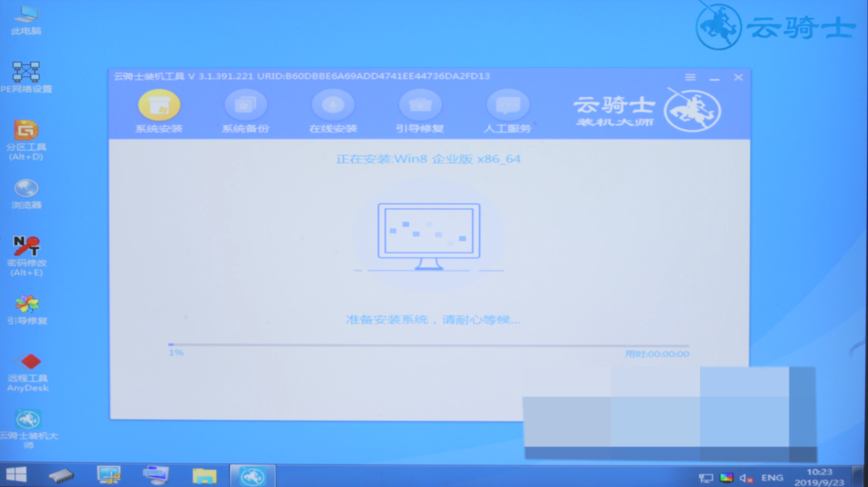Click the title bar version text

pyautogui.click(x=302, y=77)
